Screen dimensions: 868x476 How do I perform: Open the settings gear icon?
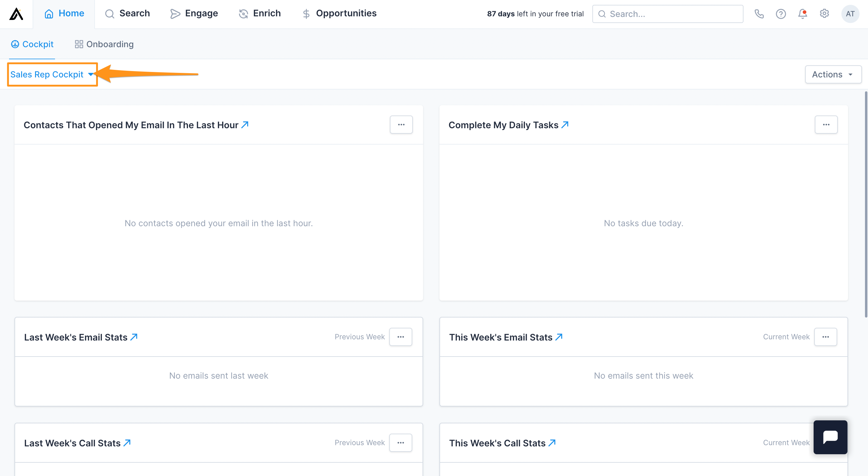824,14
